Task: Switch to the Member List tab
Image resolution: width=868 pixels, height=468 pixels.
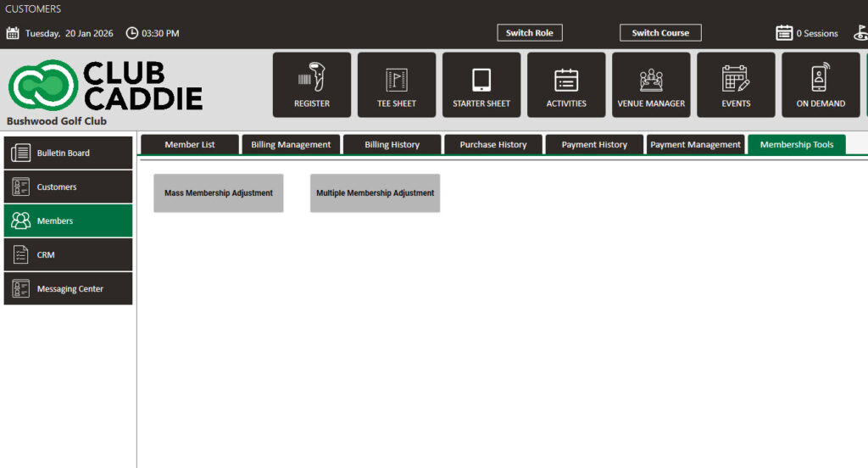Action: pyautogui.click(x=190, y=145)
